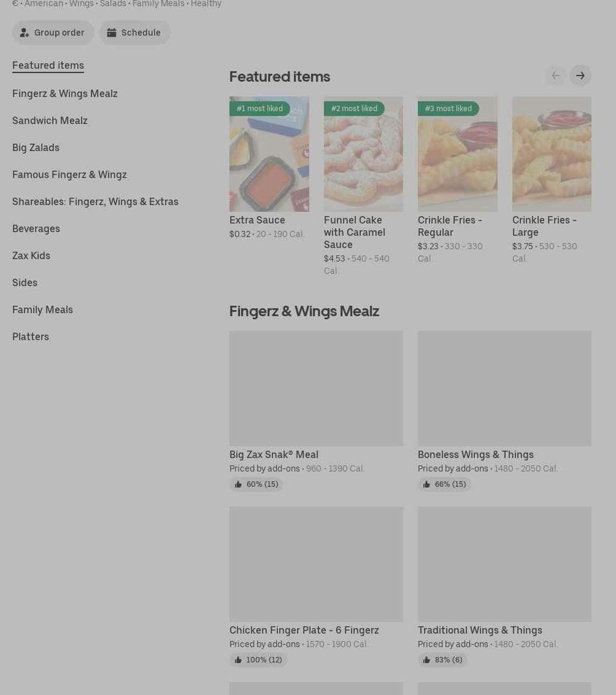Select the Zax Kids category
The width and height of the screenshot is (616, 695).
pos(31,255)
